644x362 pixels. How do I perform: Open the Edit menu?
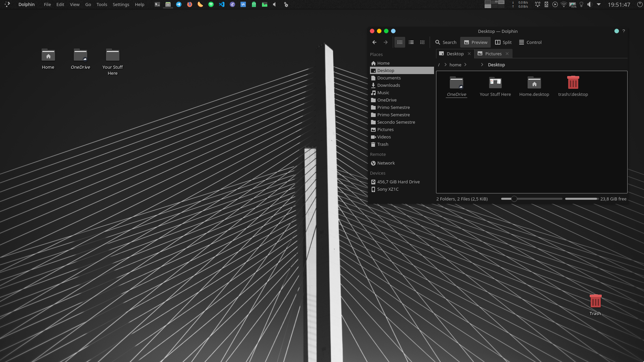(60, 4)
